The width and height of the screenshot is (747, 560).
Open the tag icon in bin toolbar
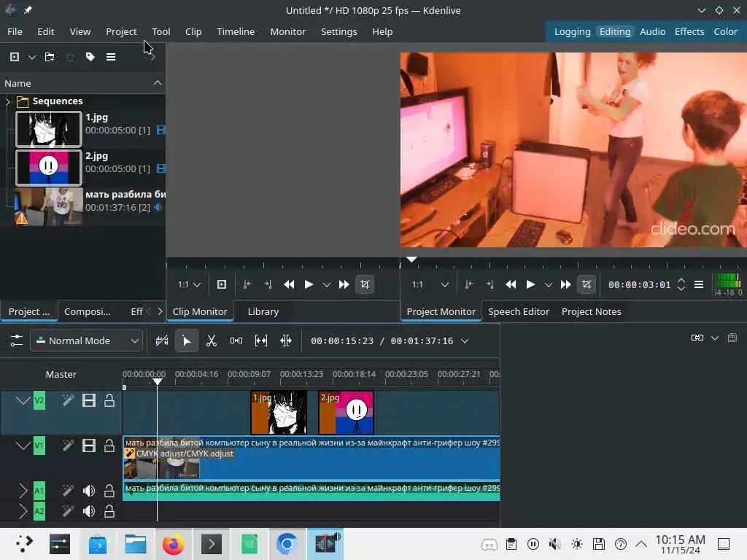point(90,57)
